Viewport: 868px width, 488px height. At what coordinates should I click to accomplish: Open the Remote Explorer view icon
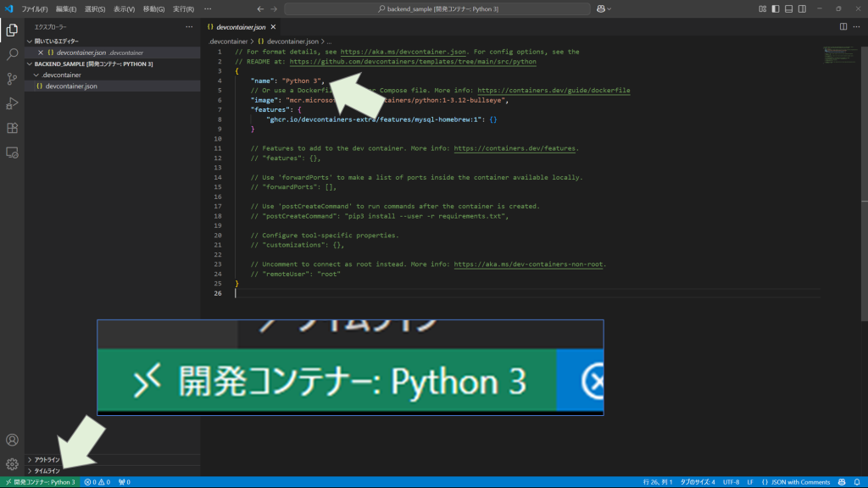click(12, 152)
